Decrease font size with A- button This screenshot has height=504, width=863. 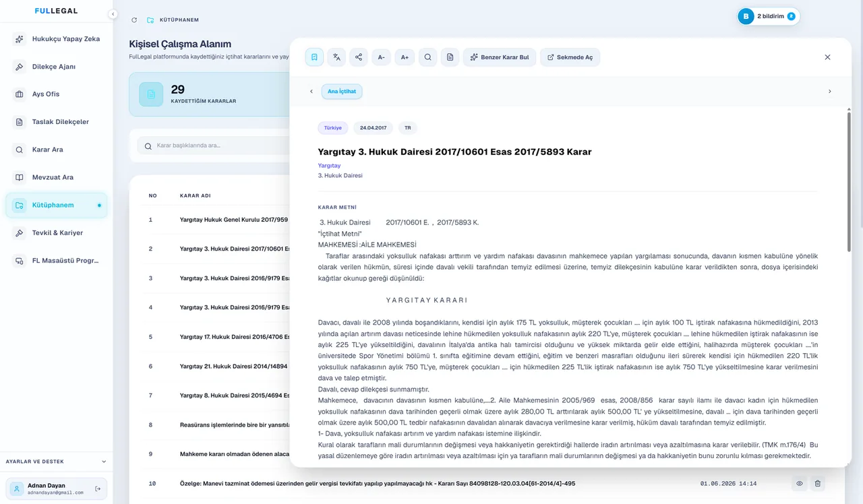coord(382,57)
